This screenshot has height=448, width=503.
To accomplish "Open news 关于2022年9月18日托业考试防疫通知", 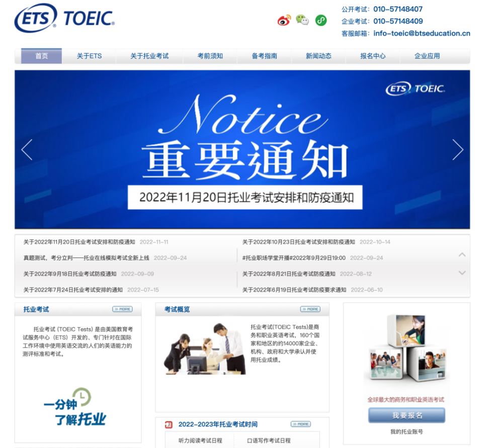I will tap(70, 274).
